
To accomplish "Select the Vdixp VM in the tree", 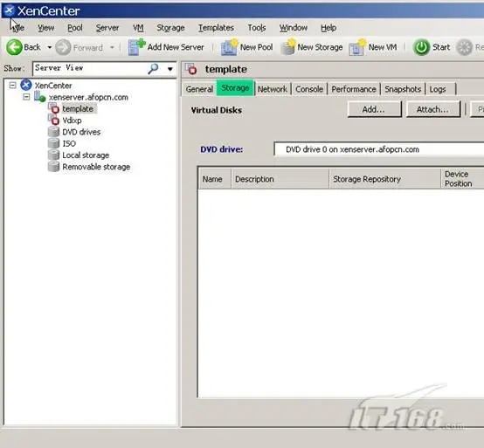I will click(72, 121).
